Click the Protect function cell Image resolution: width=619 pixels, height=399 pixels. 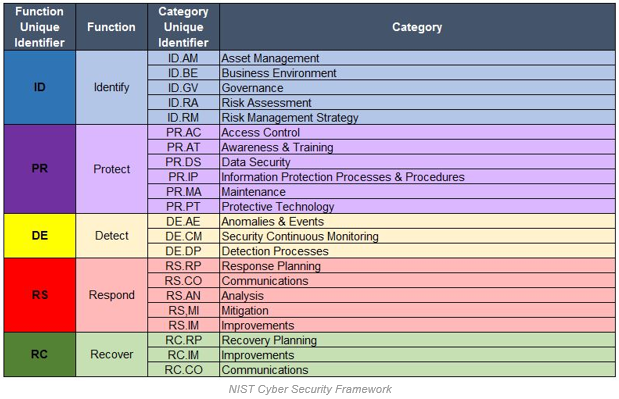tap(111, 169)
